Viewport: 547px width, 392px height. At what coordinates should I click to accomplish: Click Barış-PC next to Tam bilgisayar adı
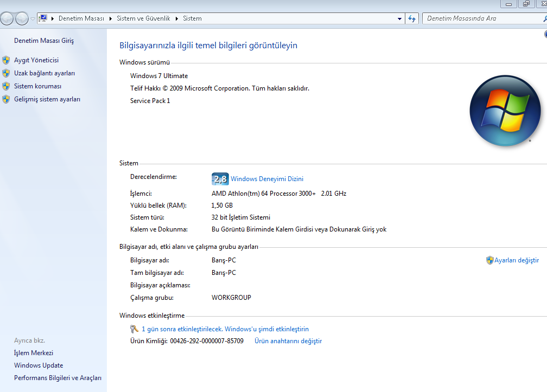click(224, 273)
